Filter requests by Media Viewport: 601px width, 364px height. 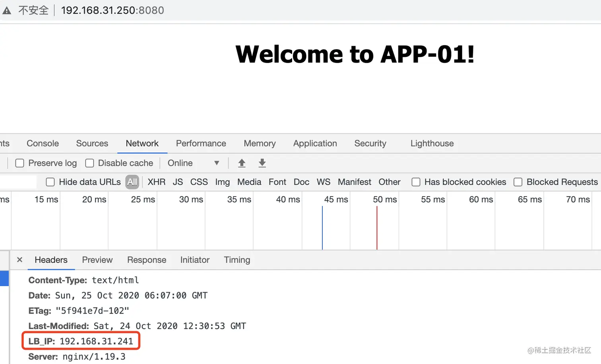click(249, 182)
